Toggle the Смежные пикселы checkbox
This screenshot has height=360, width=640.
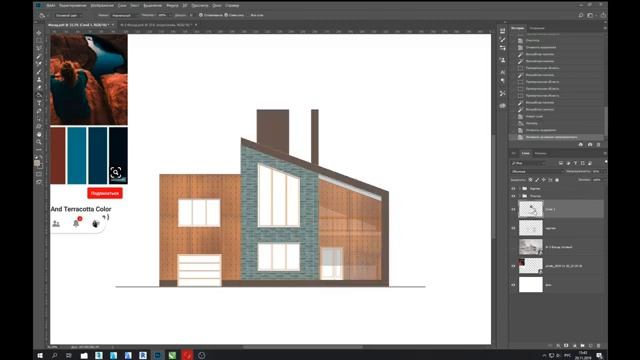point(226,15)
